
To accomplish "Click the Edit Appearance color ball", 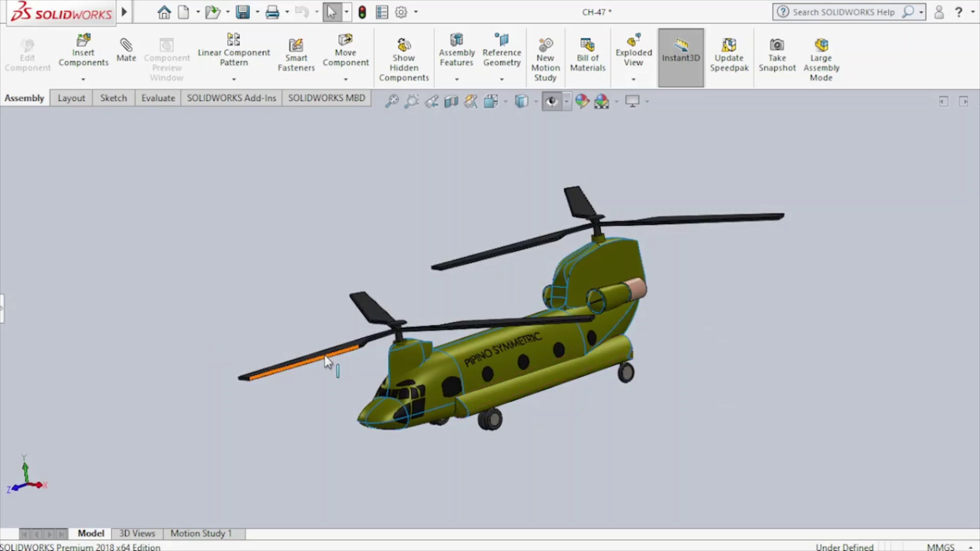I will [582, 101].
